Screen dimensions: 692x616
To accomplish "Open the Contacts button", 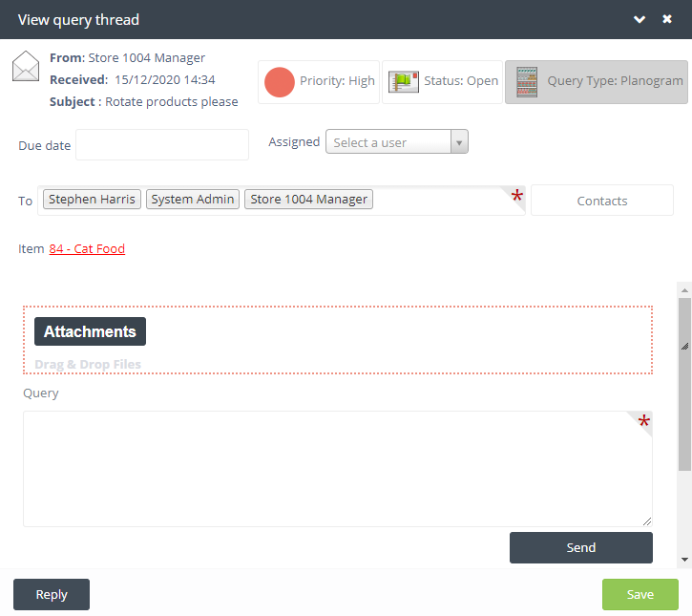I will point(601,201).
